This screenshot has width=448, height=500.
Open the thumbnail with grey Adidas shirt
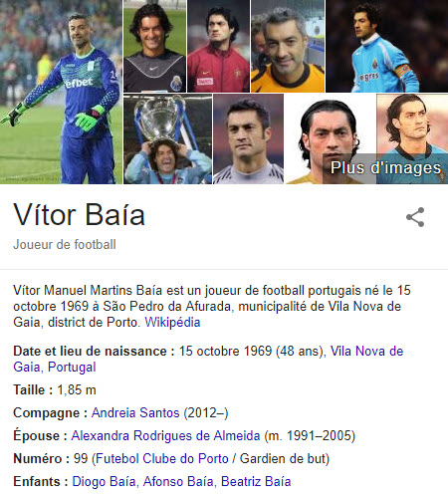click(249, 138)
